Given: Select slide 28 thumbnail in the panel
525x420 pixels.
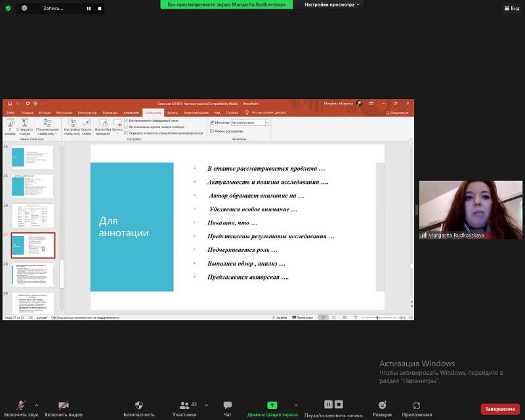Looking at the screenshot, I should [x=33, y=274].
